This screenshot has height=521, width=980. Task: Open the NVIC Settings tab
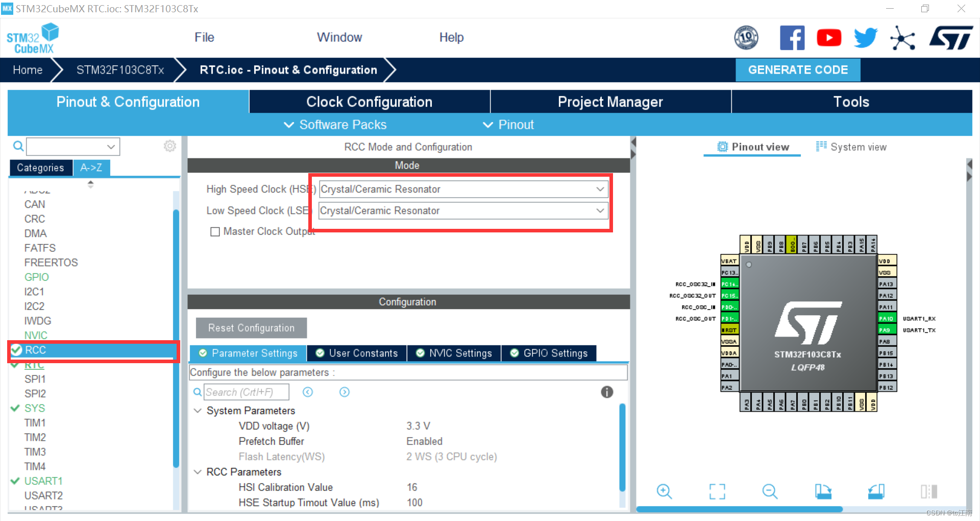click(x=454, y=353)
